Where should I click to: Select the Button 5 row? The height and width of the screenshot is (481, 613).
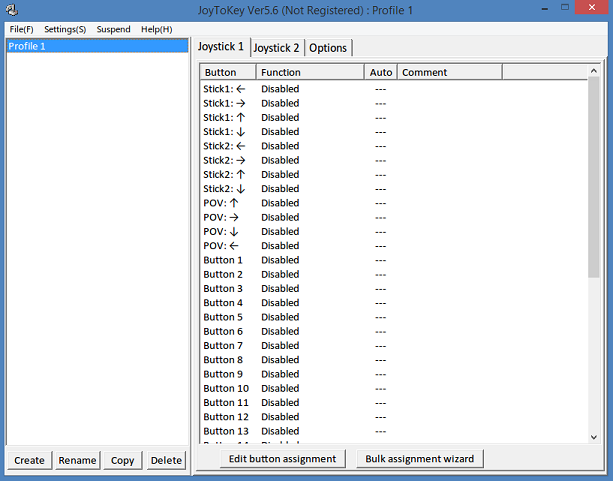(394, 318)
